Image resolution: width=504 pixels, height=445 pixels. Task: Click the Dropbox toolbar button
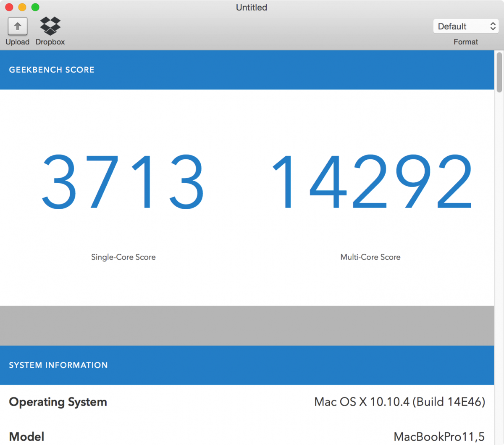tap(50, 31)
